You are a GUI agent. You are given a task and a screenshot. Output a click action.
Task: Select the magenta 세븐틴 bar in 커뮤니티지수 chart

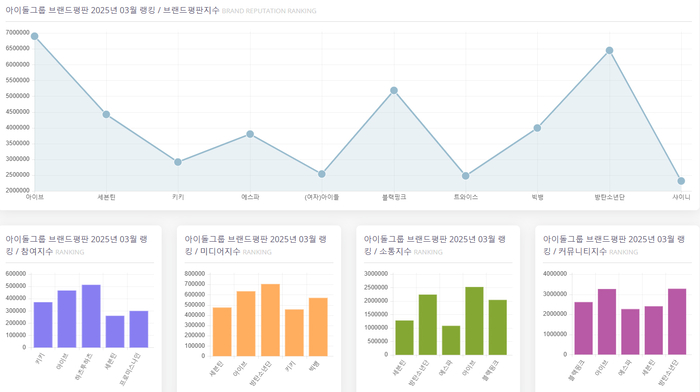pyautogui.click(x=654, y=330)
